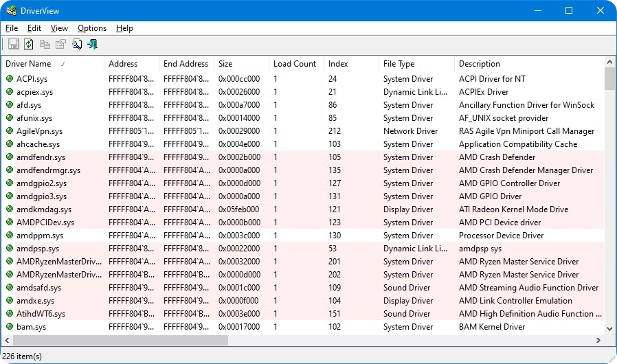Open the Options menu
Image resolution: width=617 pixels, height=364 pixels.
92,28
